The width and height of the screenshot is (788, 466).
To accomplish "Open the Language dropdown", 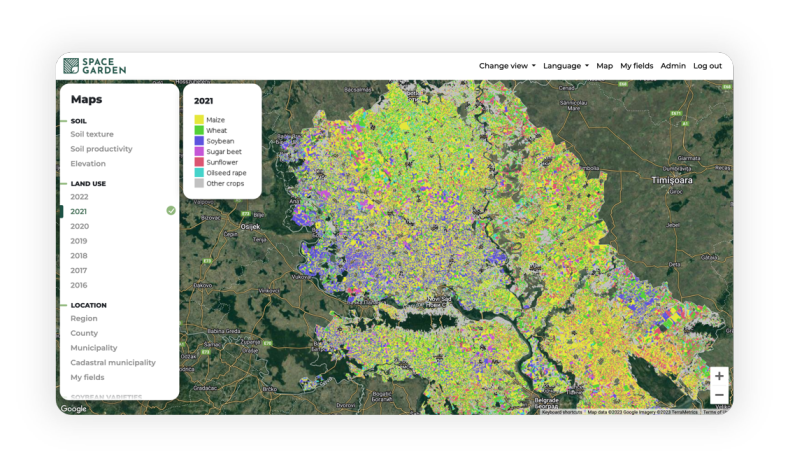I will 565,66.
